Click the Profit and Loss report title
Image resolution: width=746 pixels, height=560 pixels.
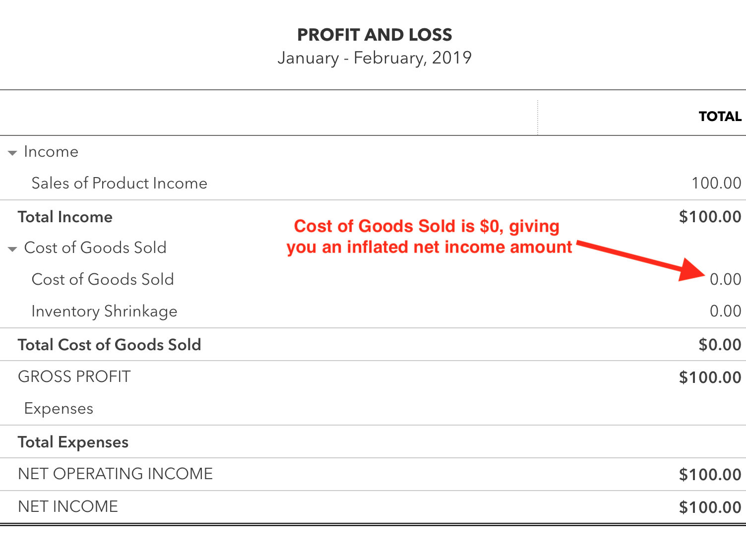tap(374, 35)
